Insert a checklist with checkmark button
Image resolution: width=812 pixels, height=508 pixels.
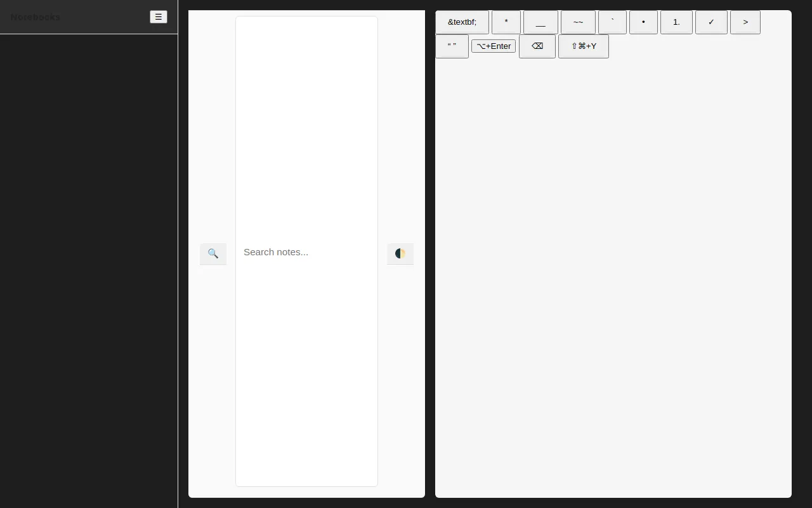pyautogui.click(x=711, y=22)
